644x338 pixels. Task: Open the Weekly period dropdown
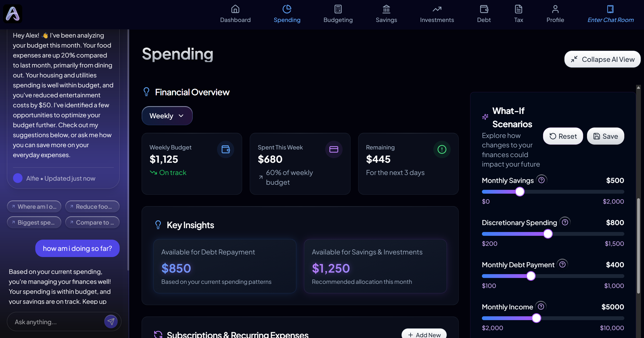167,116
